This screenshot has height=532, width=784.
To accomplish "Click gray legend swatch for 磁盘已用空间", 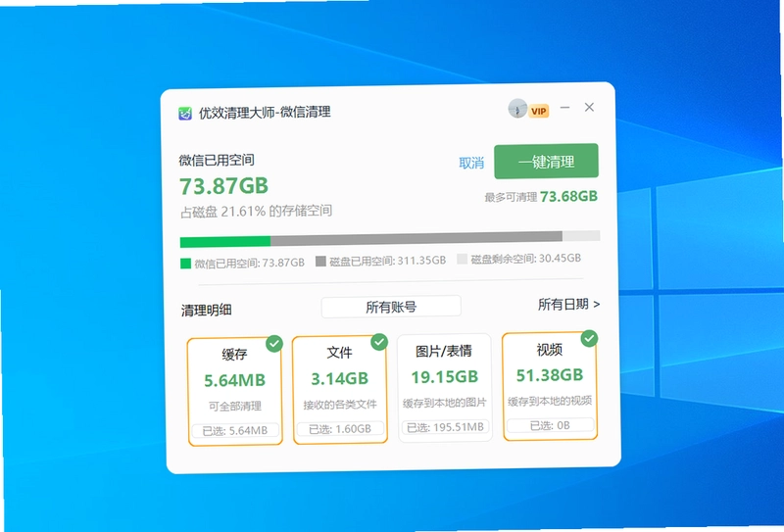I will 321,261.
